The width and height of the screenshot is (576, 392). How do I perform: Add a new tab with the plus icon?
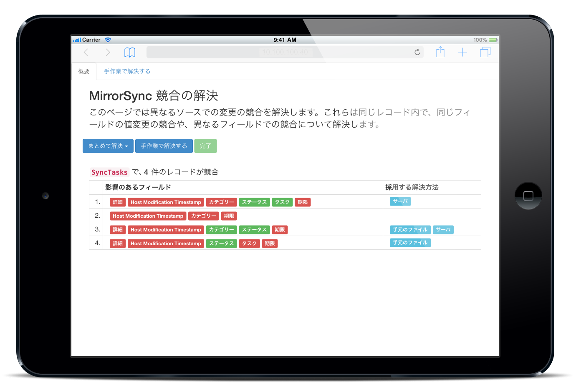(x=462, y=52)
